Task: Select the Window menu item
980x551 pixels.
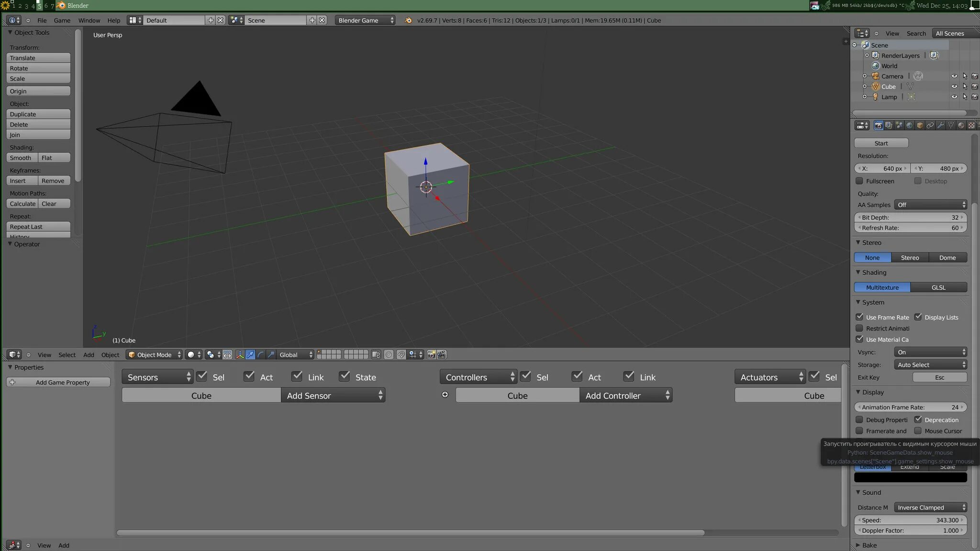Action: (88, 20)
